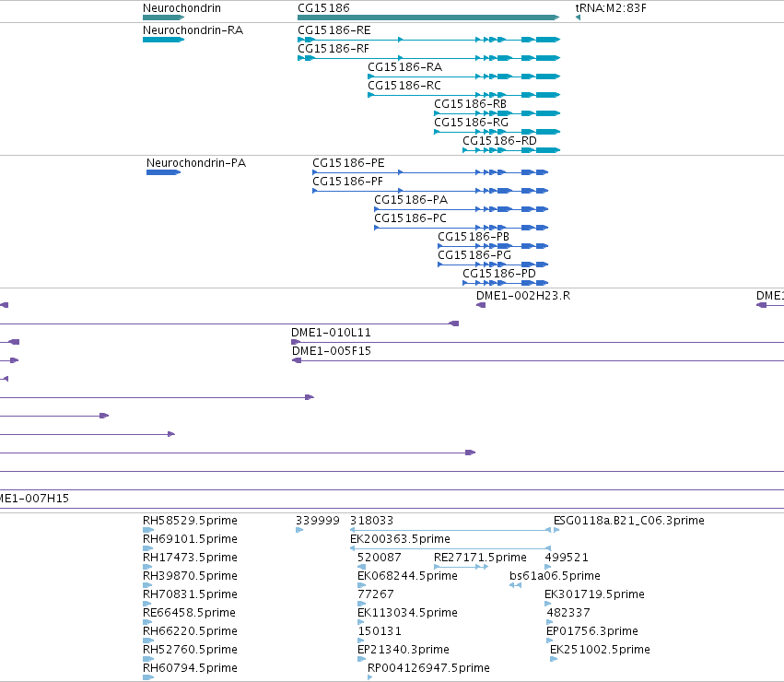Click the RE66458.5prime EST label
This screenshot has height=682, width=784.
point(189,613)
